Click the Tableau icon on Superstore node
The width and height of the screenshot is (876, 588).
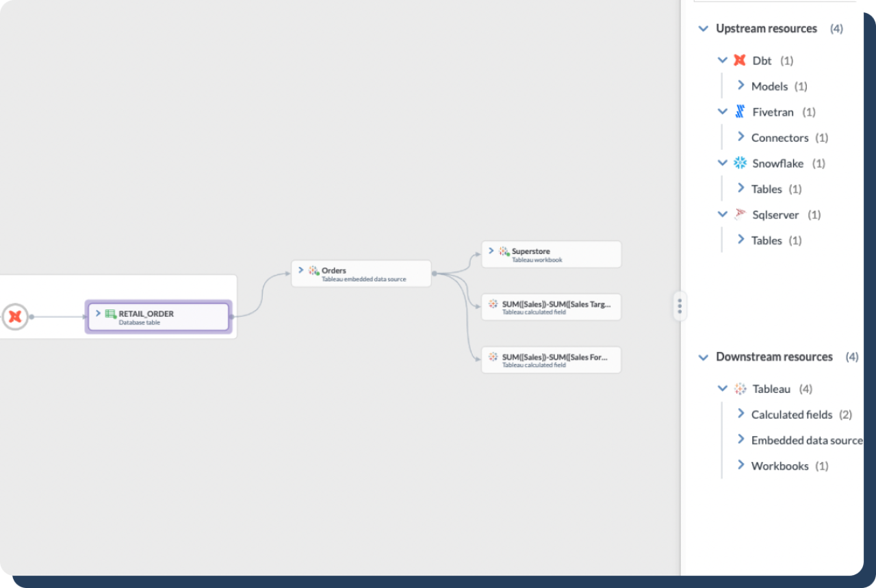[x=504, y=251]
